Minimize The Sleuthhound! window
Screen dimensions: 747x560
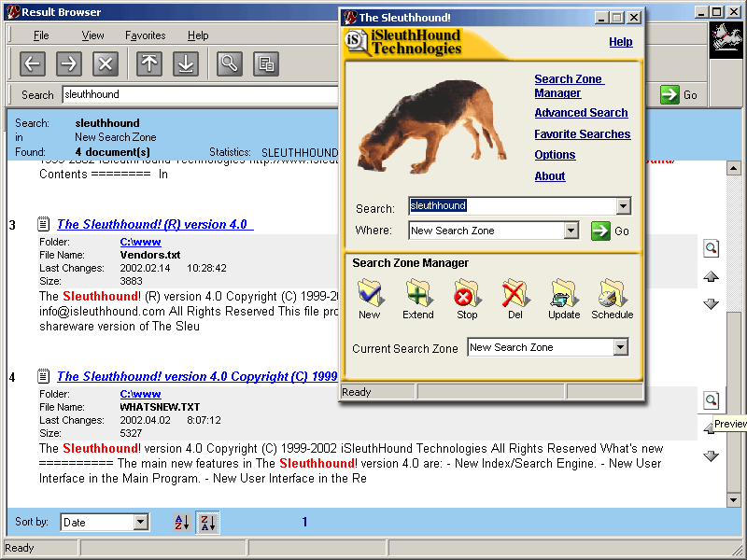pos(601,18)
